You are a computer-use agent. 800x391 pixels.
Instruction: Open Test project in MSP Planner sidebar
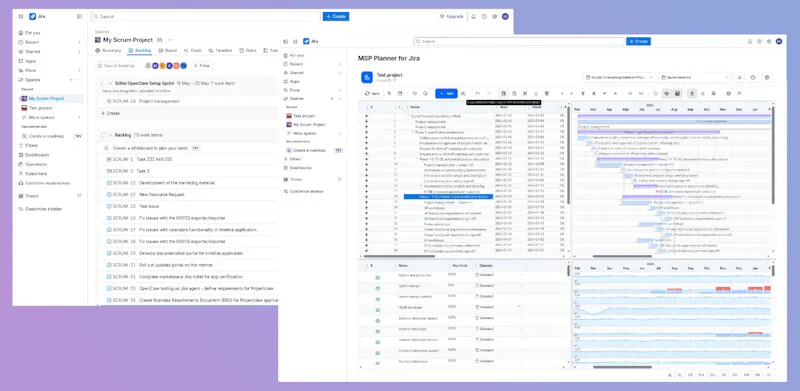click(x=304, y=116)
